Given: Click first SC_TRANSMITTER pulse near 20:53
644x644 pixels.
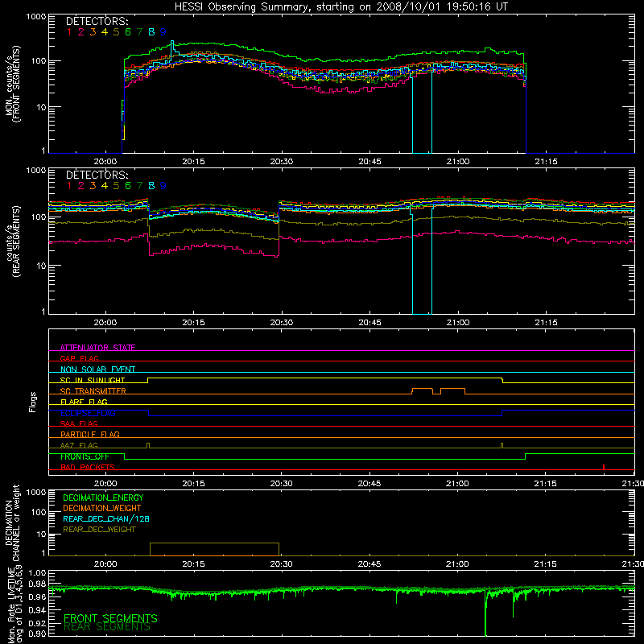Looking at the screenshot, I should (422, 390).
